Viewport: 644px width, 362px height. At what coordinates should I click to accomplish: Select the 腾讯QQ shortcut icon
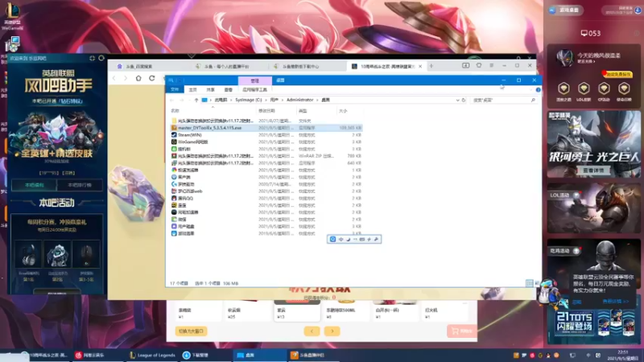pyautogui.click(x=174, y=198)
